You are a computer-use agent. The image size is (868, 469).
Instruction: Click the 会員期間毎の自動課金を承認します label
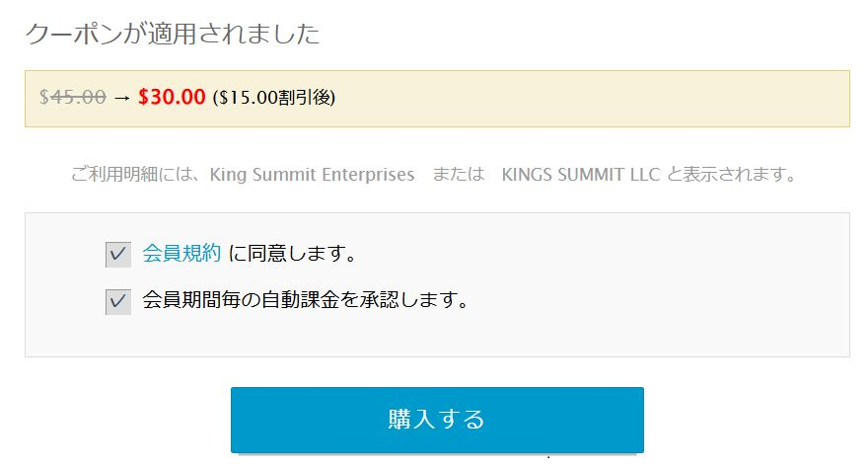click(x=305, y=299)
